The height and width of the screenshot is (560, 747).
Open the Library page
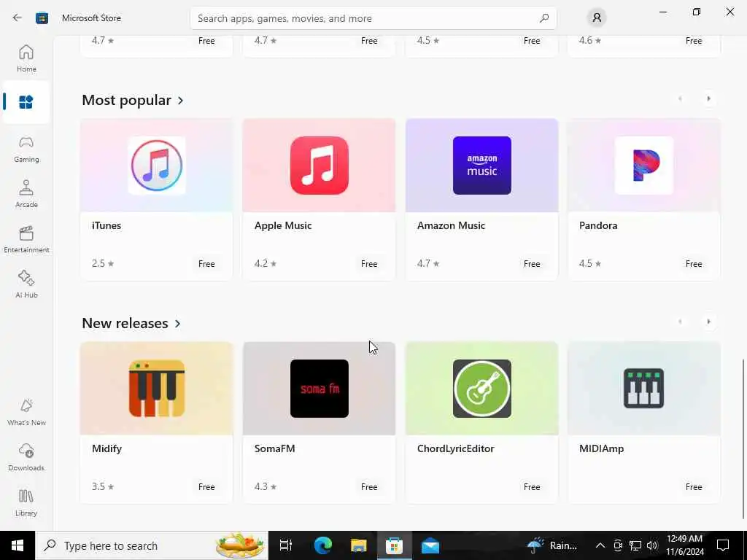click(26, 502)
